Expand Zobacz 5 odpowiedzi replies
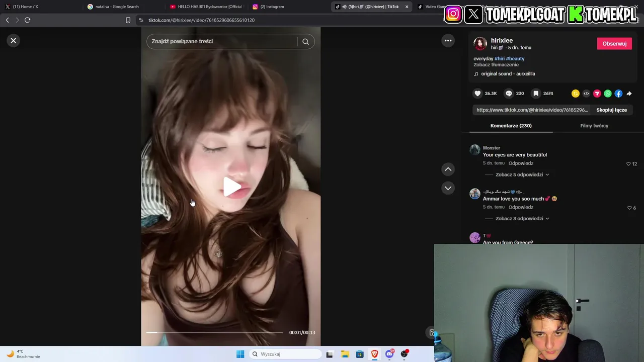 click(x=522, y=175)
